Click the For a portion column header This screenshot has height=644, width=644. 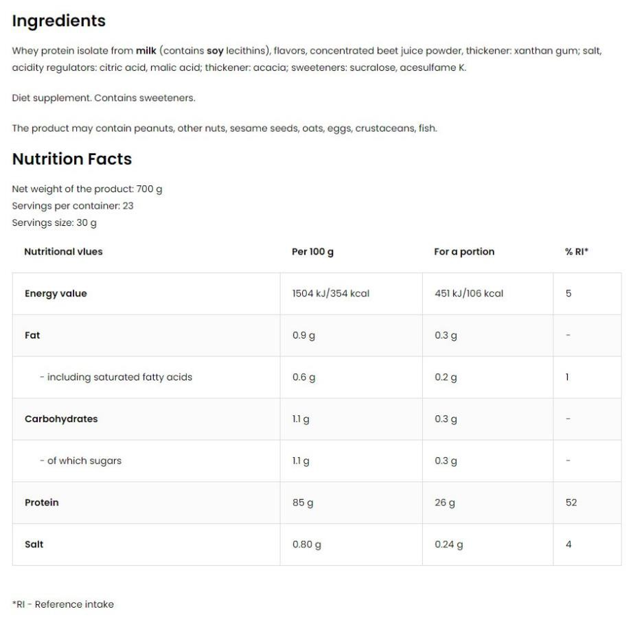[464, 252]
